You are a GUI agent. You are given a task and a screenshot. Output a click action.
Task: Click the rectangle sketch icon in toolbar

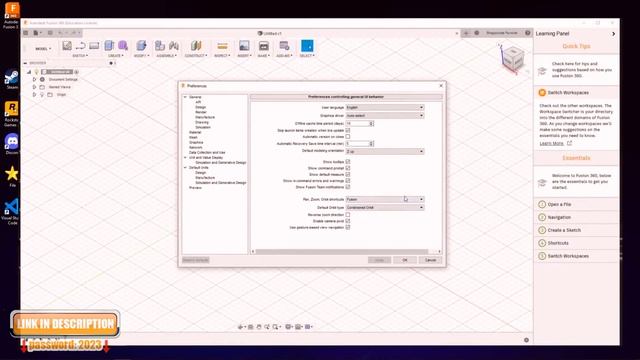[x=94, y=46]
